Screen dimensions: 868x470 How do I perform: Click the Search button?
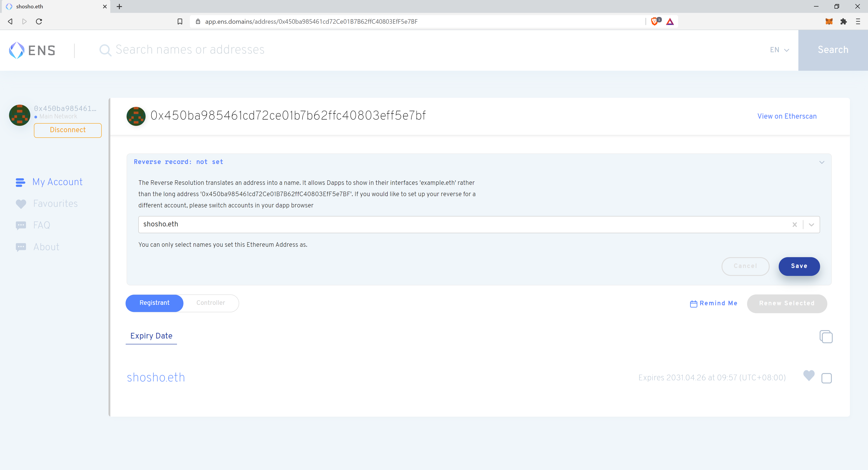[x=833, y=50]
